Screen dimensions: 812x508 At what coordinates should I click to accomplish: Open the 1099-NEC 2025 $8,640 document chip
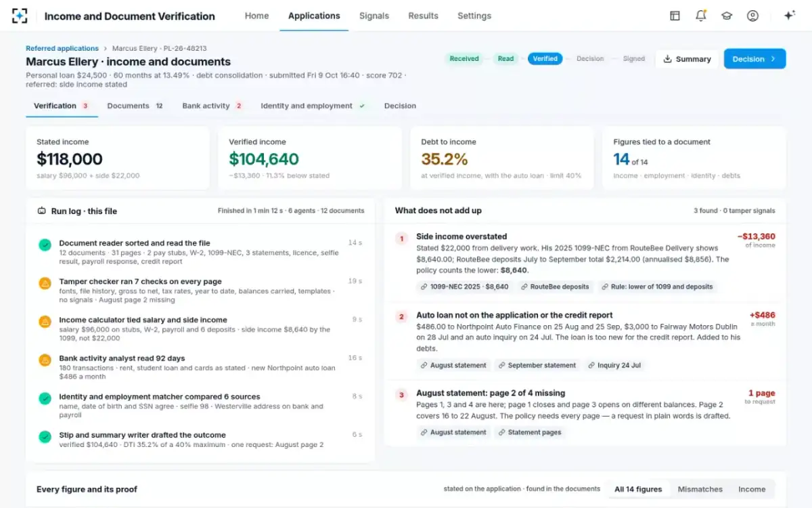click(x=464, y=287)
